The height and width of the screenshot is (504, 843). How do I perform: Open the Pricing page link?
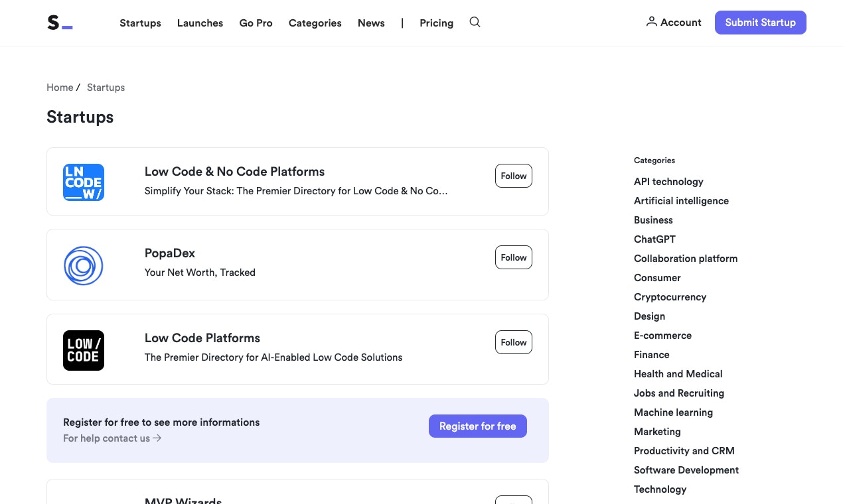436,23
